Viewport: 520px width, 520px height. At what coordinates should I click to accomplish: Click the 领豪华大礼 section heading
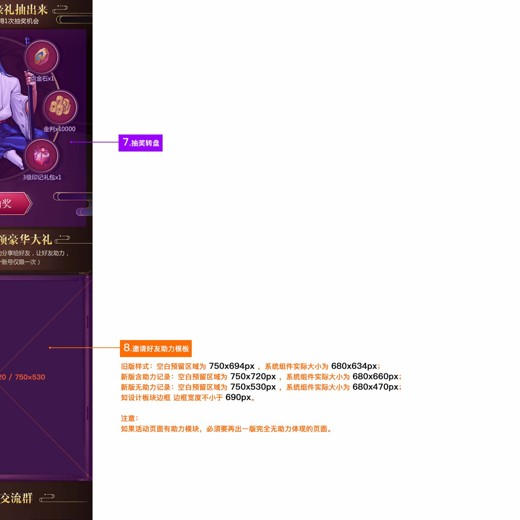point(26,239)
